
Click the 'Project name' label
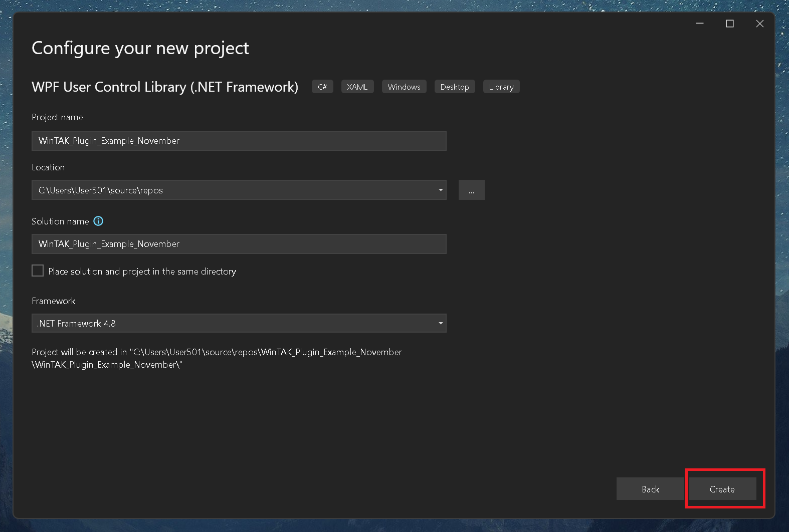click(57, 117)
